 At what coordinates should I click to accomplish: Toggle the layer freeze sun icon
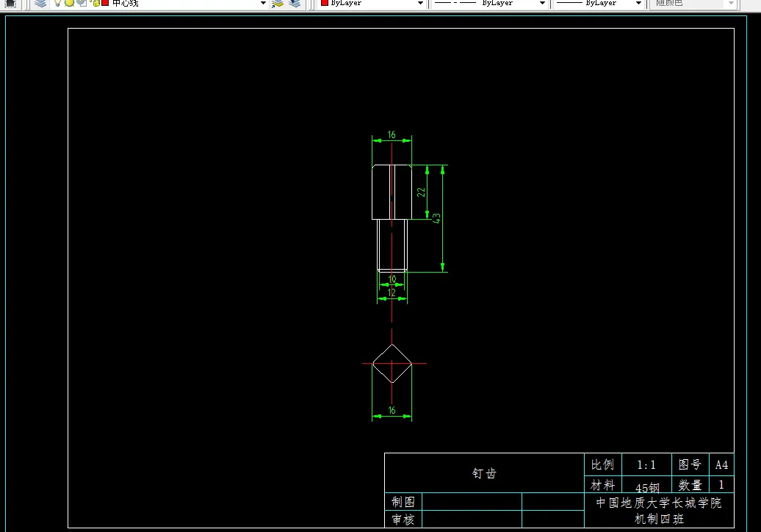(69, 2)
